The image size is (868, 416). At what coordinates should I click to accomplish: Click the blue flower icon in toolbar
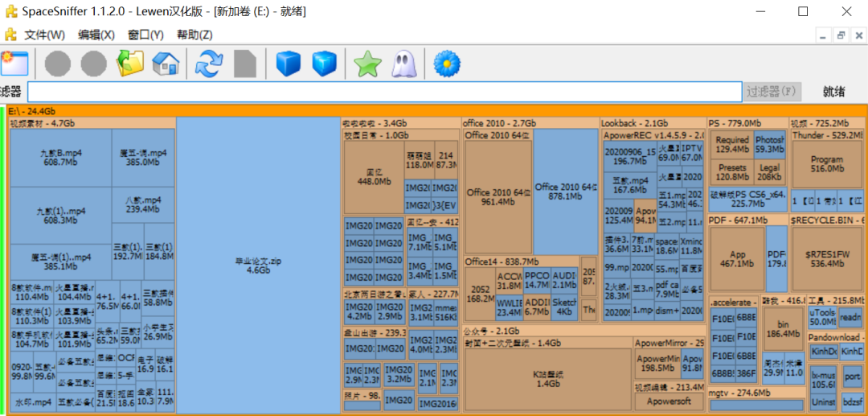447,64
